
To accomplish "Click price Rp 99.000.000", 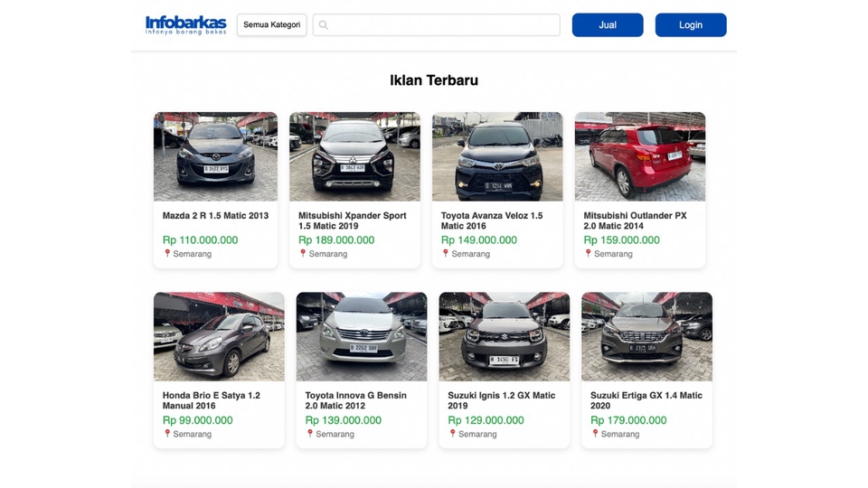I will [x=198, y=420].
